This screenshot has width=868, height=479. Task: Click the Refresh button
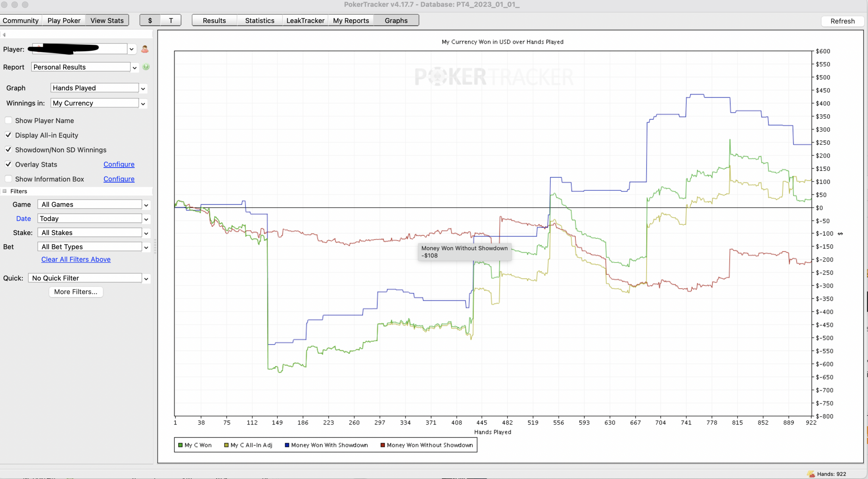coord(842,21)
